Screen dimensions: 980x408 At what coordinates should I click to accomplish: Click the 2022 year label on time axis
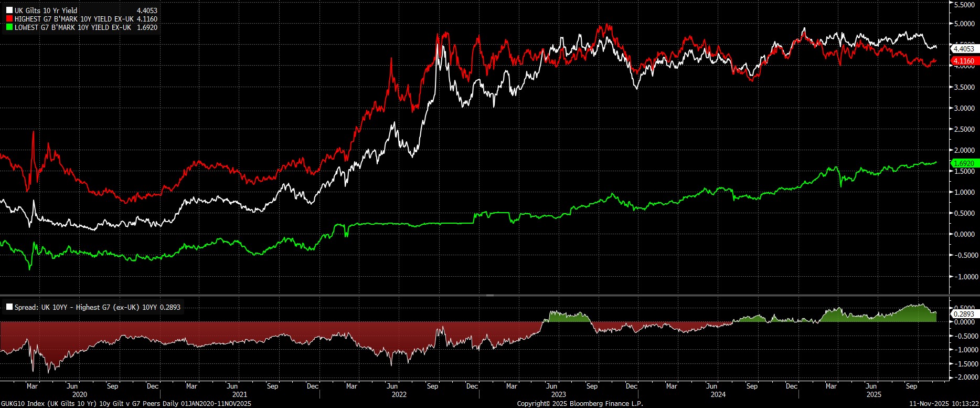(399, 394)
